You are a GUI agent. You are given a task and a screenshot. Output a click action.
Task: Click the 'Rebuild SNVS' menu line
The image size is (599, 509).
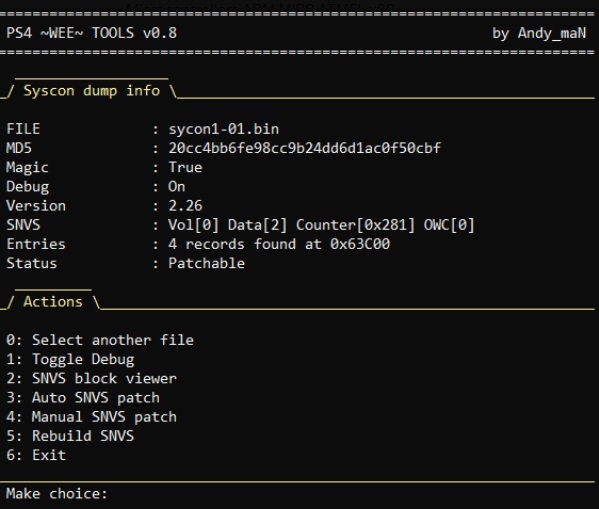tap(70, 436)
